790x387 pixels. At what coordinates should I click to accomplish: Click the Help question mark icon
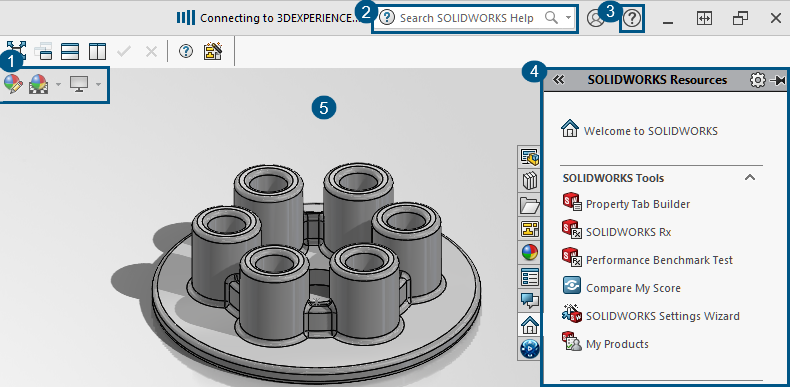click(632, 19)
